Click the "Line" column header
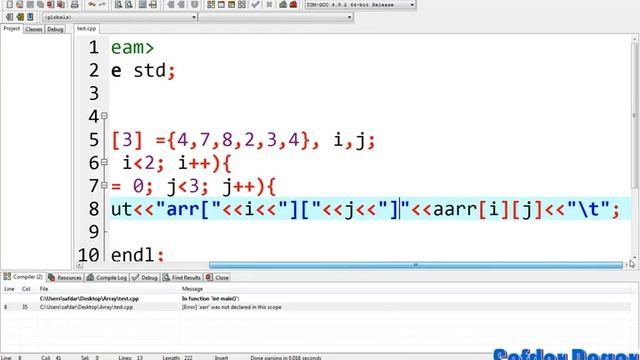Viewport: 640px width, 360px height. [x=9, y=289]
